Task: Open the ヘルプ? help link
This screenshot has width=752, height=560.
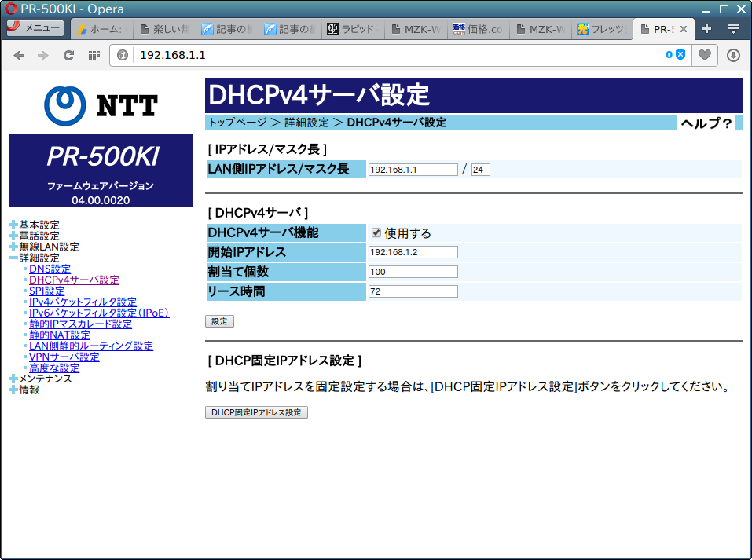Action: [x=706, y=123]
